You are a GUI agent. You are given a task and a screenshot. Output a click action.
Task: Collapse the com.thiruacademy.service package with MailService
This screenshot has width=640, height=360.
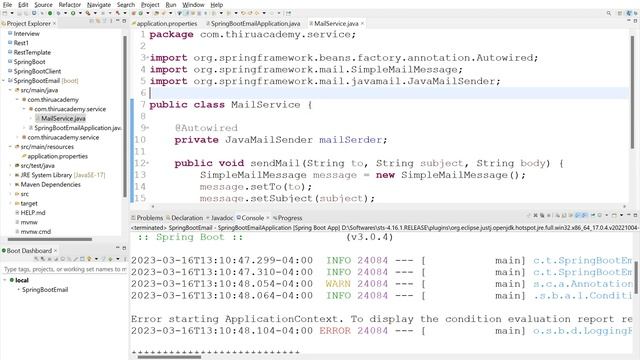(x=24, y=109)
